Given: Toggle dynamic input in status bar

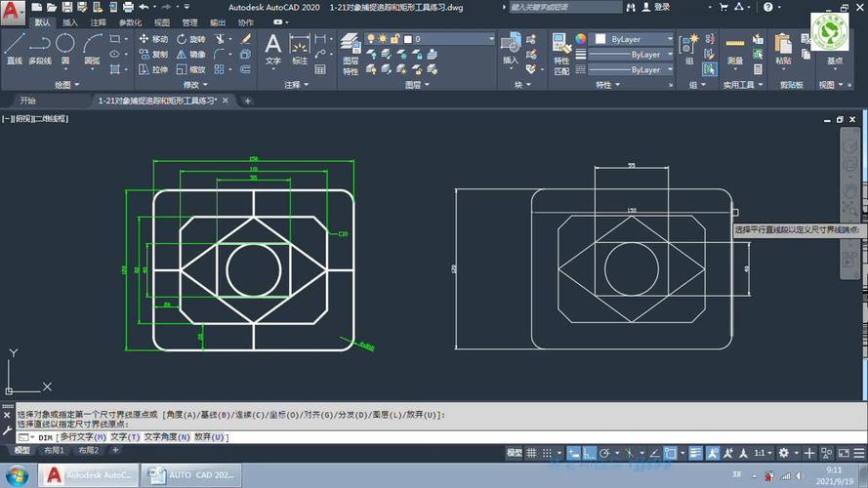Looking at the screenshot, I should pyautogui.click(x=573, y=453).
